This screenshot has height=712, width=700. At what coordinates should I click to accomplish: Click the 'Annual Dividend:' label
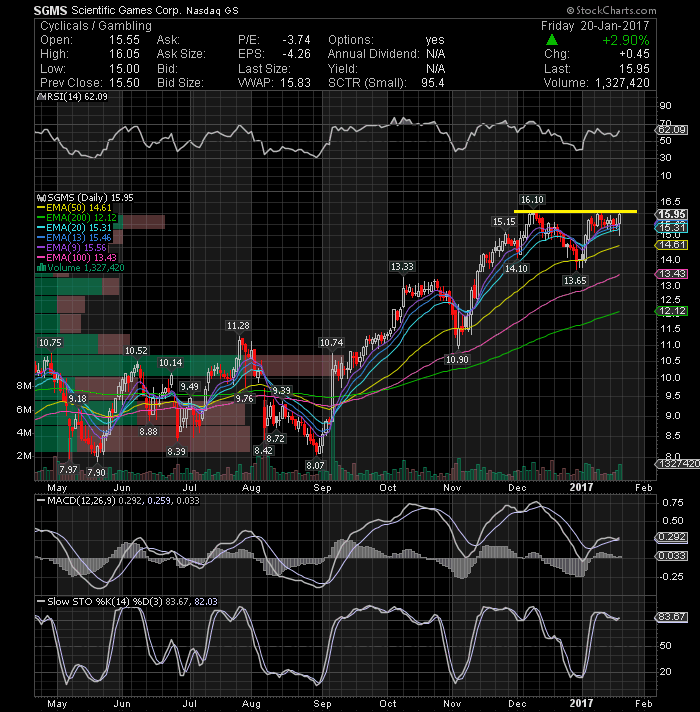[x=374, y=54]
